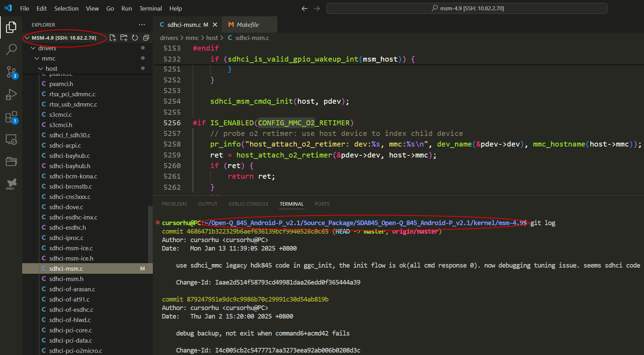The height and width of the screenshot is (355, 644).
Task: Open the Remote Explorer view
Action: 11,139
